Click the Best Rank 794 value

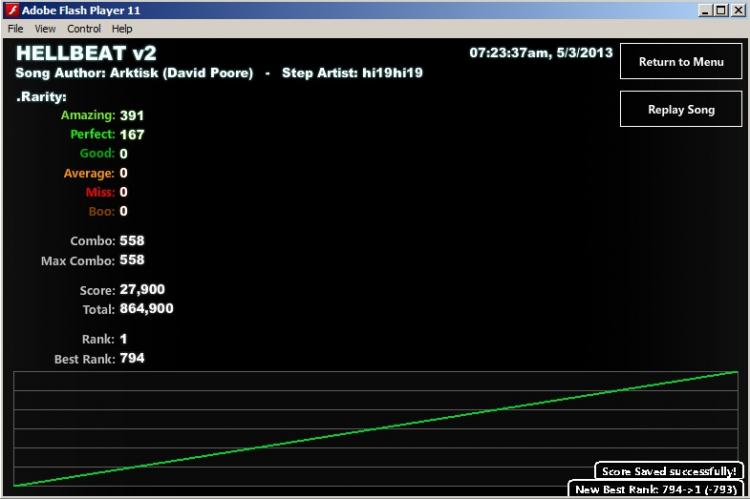(132, 358)
